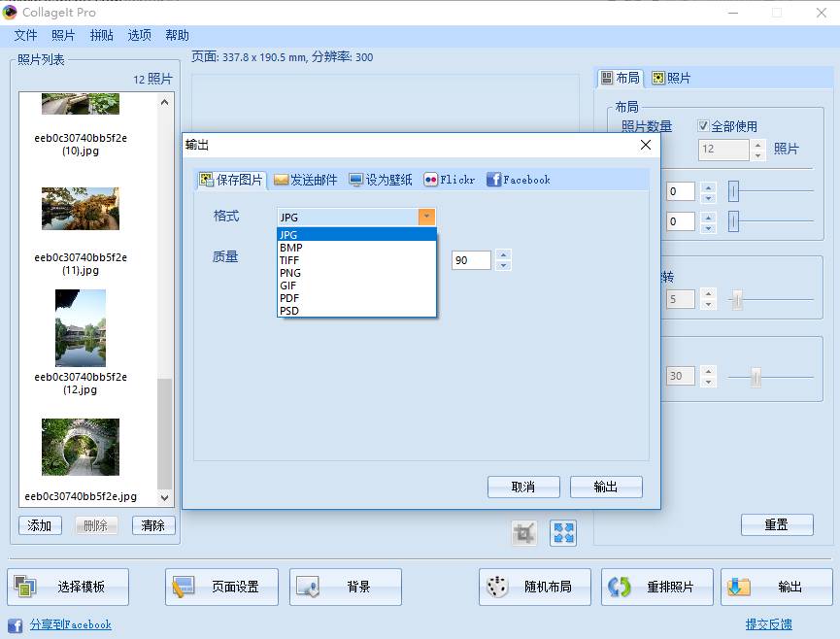Click the CollageIt Pro app logo icon
Viewport: 840px width, 639px height.
(10, 12)
